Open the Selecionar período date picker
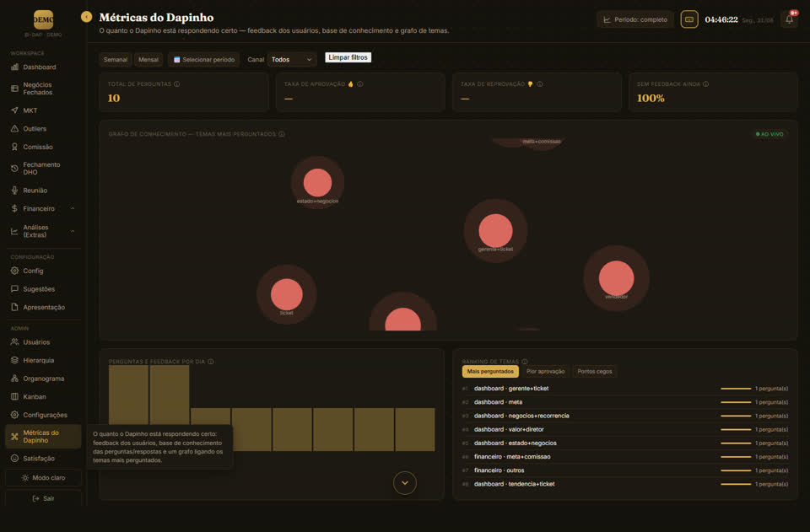 (x=204, y=59)
